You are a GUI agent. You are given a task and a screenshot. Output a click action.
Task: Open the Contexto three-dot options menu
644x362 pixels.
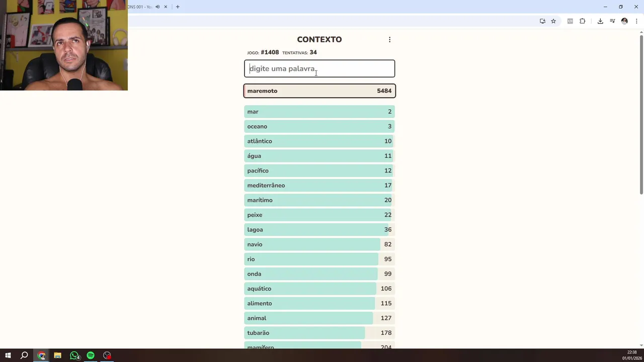click(x=389, y=40)
